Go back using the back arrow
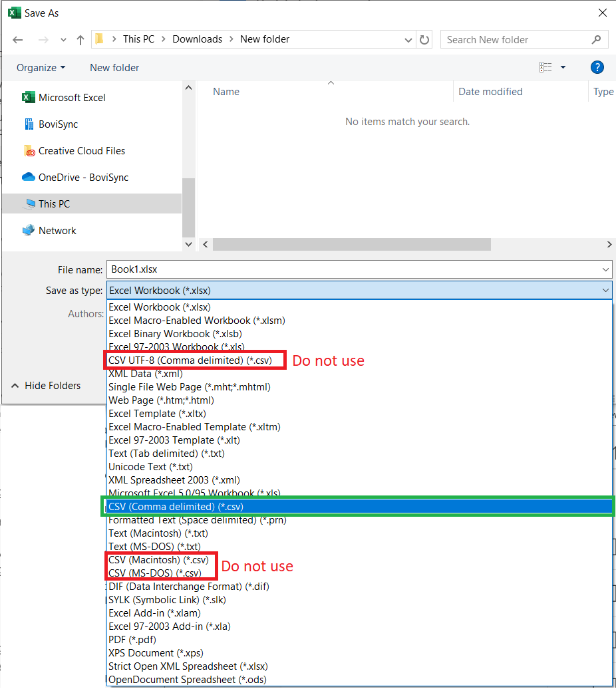Viewport: 616px width, 689px height. pyautogui.click(x=17, y=40)
